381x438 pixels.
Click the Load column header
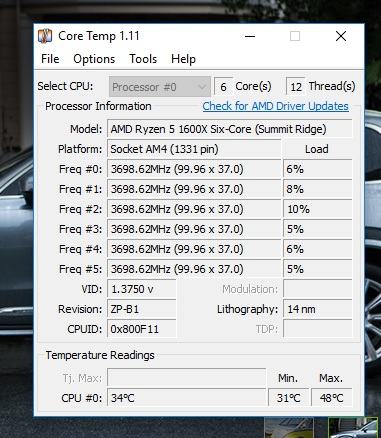coord(317,149)
